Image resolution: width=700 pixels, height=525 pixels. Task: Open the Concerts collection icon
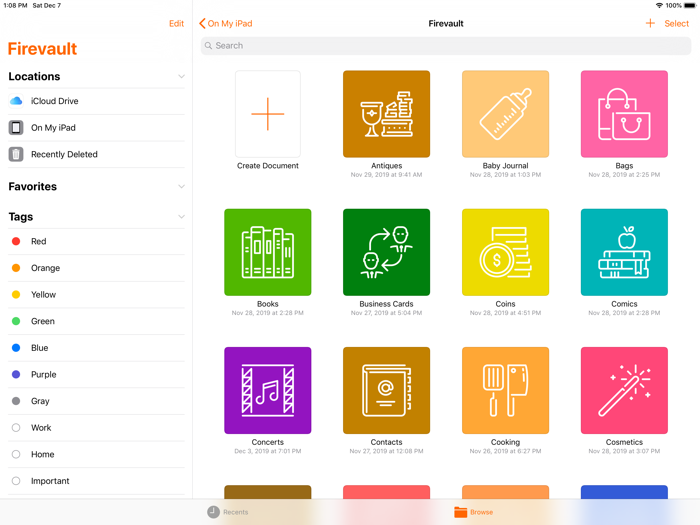click(x=267, y=390)
